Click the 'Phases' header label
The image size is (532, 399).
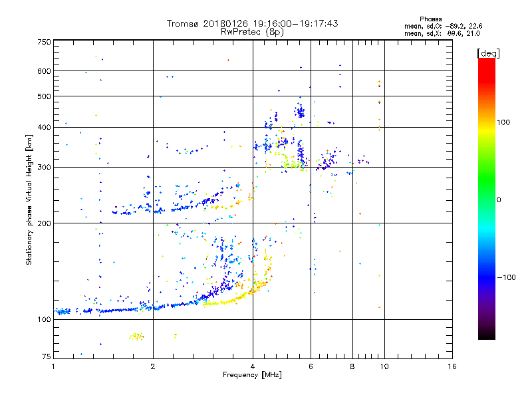pos(430,19)
